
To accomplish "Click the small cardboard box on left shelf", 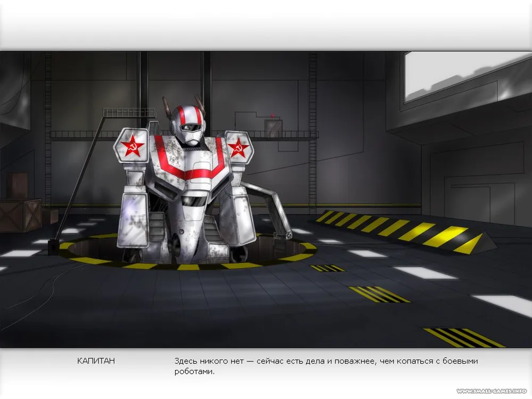I will pyautogui.click(x=20, y=184).
